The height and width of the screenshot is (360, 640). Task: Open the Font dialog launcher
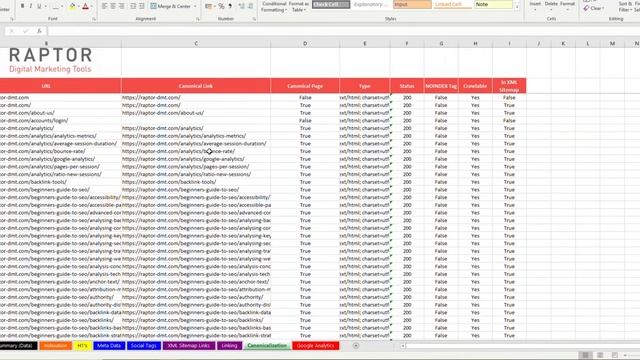pos(94,19)
